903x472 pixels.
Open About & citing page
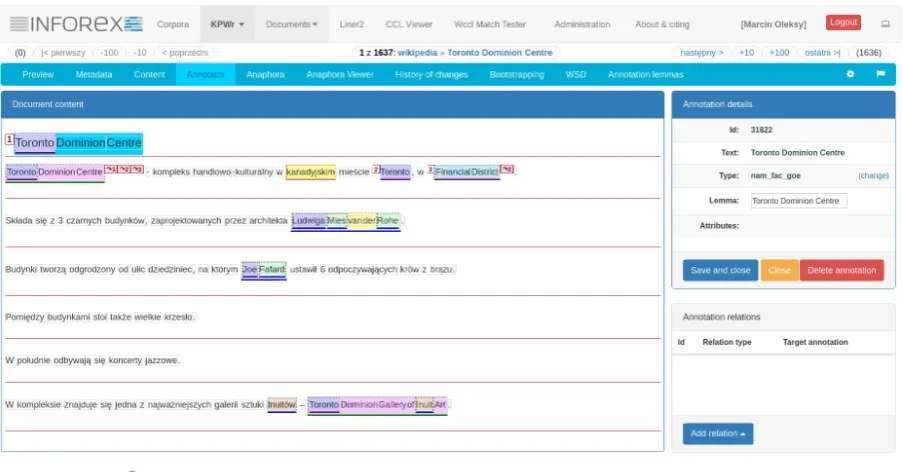pos(662,24)
